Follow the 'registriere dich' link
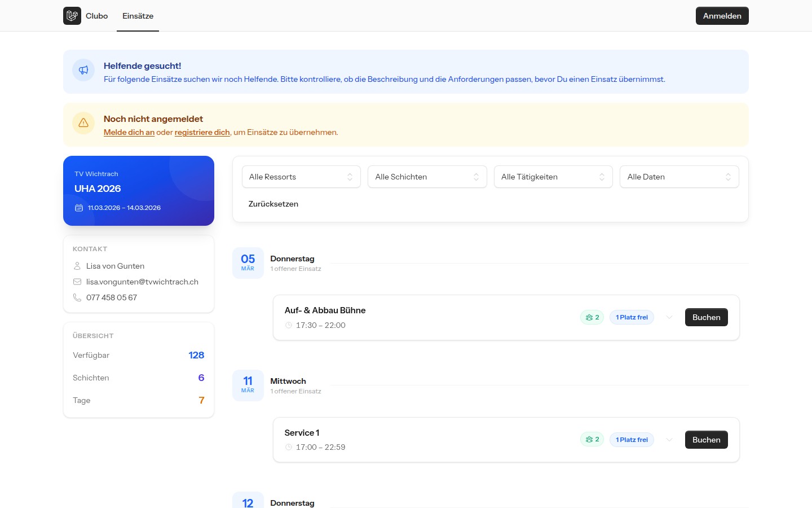This screenshot has width=812, height=508. tap(202, 133)
